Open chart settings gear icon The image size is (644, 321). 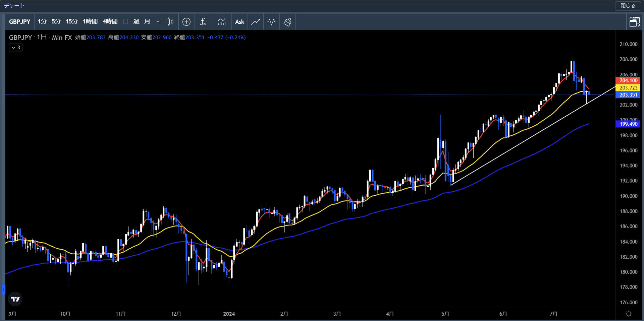[x=629, y=314]
